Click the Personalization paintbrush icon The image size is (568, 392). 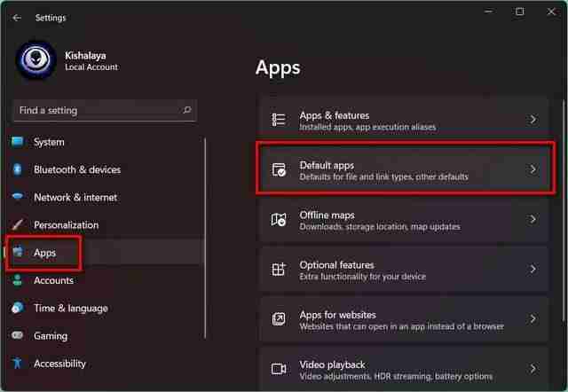pyautogui.click(x=17, y=225)
